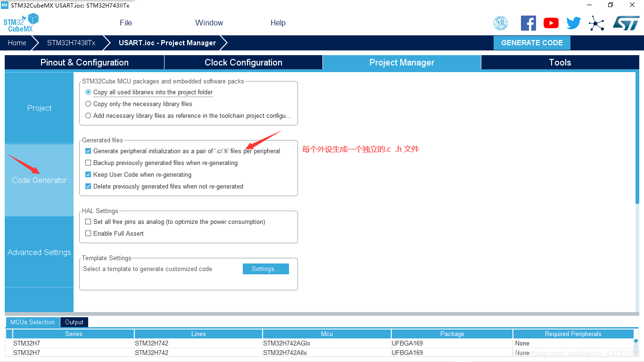Switch to MCUs Selection tab
This screenshot has height=362, width=644.
pyautogui.click(x=33, y=322)
